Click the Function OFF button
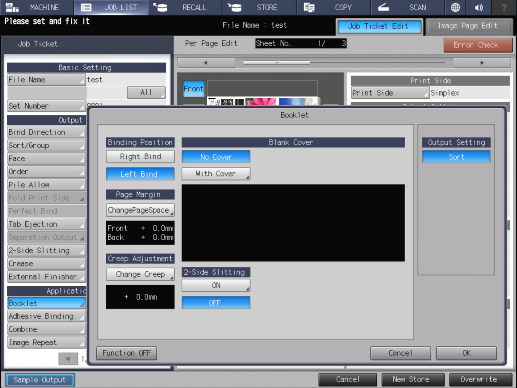The image size is (517, 388). point(127,353)
